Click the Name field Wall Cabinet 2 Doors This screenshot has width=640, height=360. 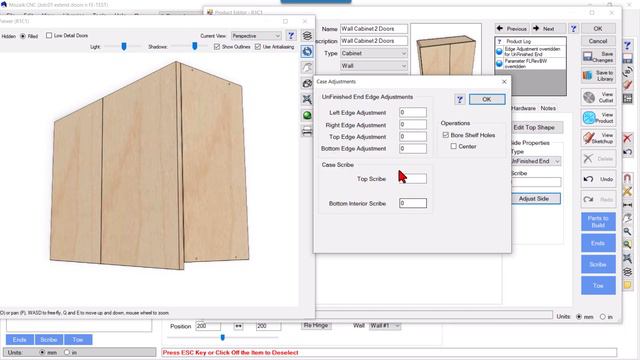373,29
